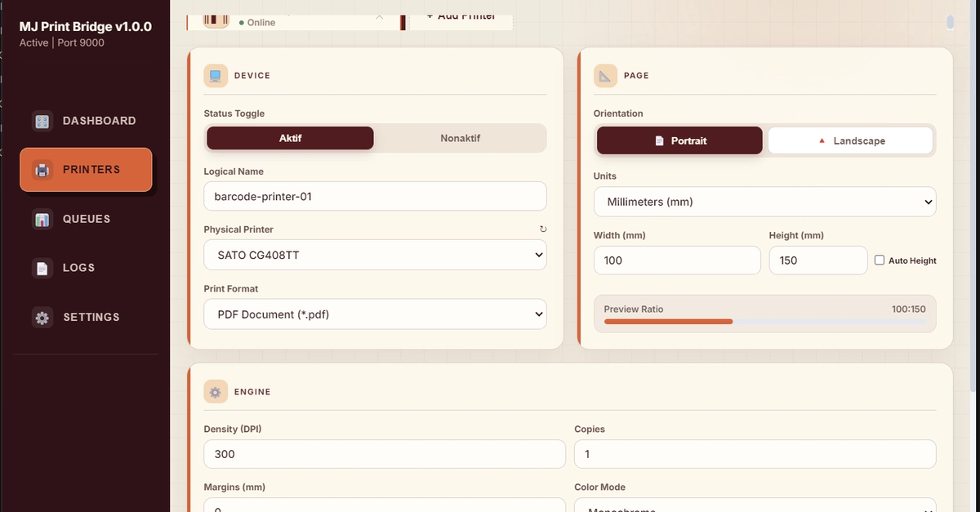Go to Settings menu item
Viewport: 980px width, 512px height.
tap(86, 317)
